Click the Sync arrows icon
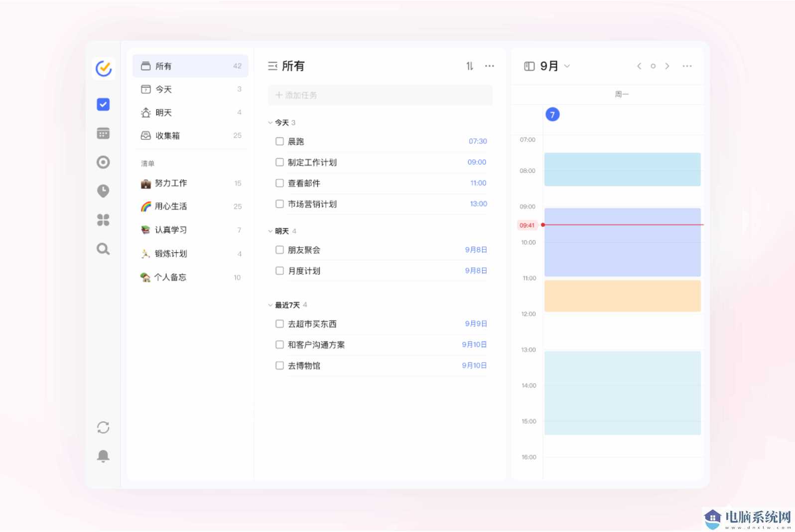The height and width of the screenshot is (532, 795). pos(103,427)
